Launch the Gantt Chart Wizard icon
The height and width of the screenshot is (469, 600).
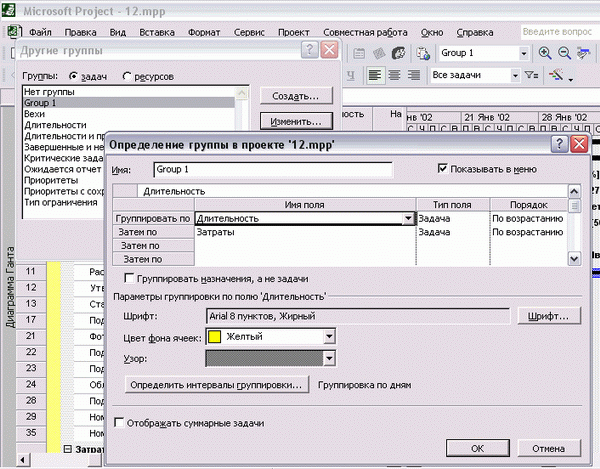[x=556, y=75]
